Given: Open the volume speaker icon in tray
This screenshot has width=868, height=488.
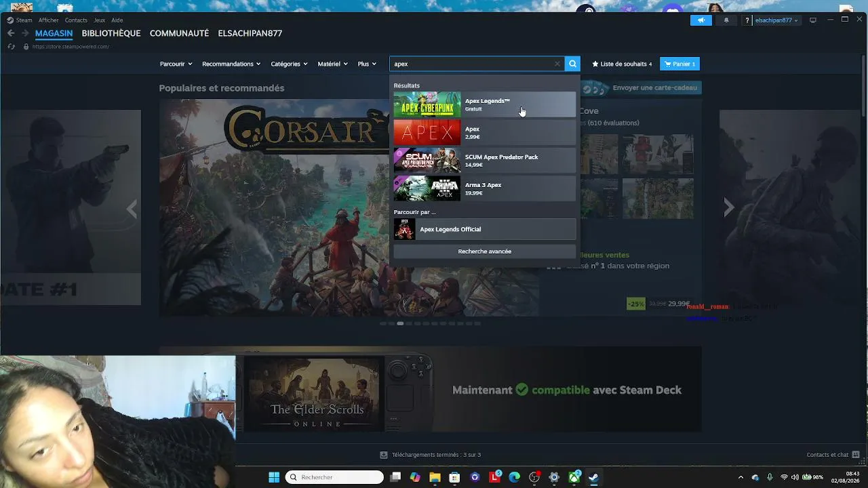Looking at the screenshot, I should (x=795, y=477).
